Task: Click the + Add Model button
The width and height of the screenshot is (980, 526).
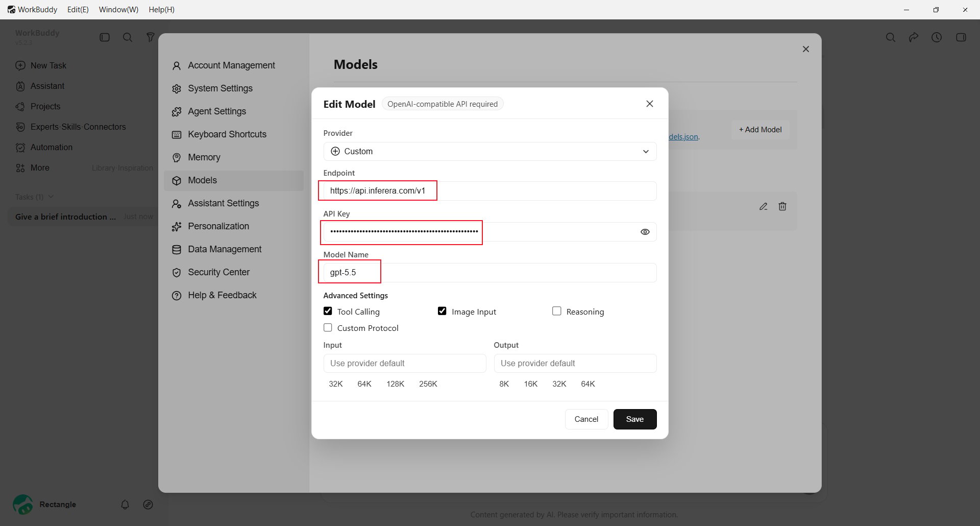Action: [x=761, y=130]
